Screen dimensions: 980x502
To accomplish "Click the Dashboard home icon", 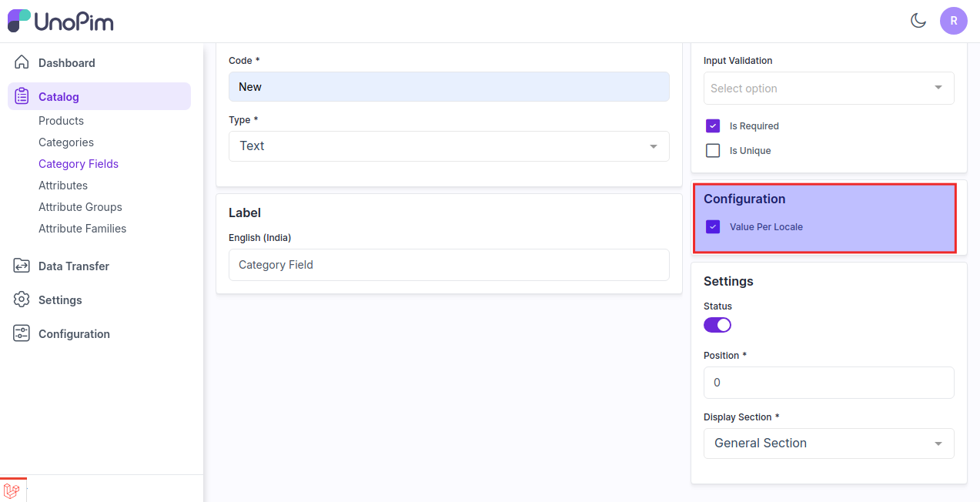I will pyautogui.click(x=22, y=62).
